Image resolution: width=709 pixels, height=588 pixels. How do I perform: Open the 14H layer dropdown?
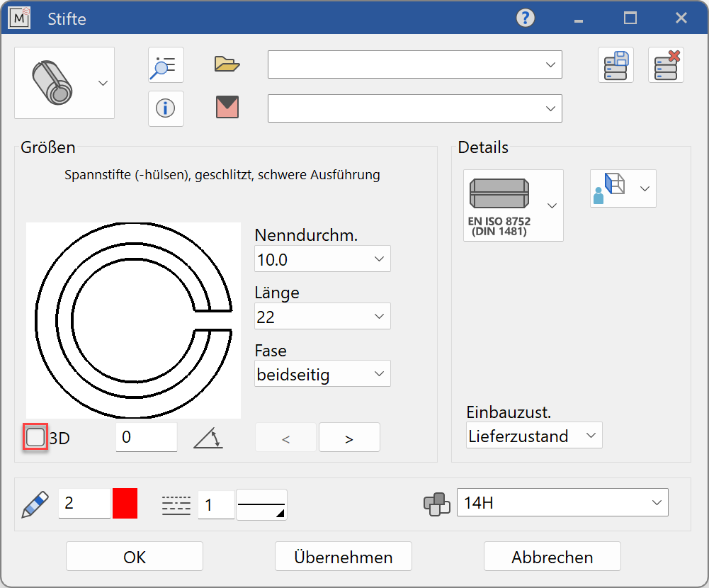pyautogui.click(x=562, y=502)
